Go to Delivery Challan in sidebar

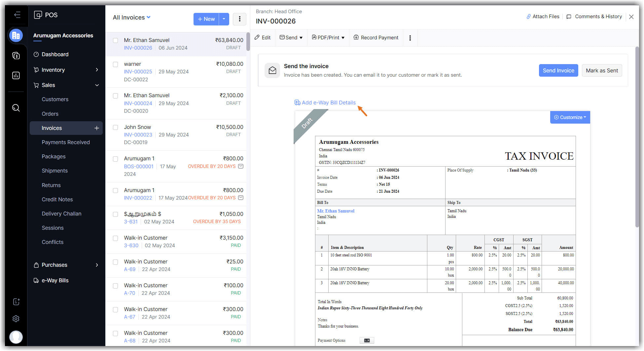61,214
